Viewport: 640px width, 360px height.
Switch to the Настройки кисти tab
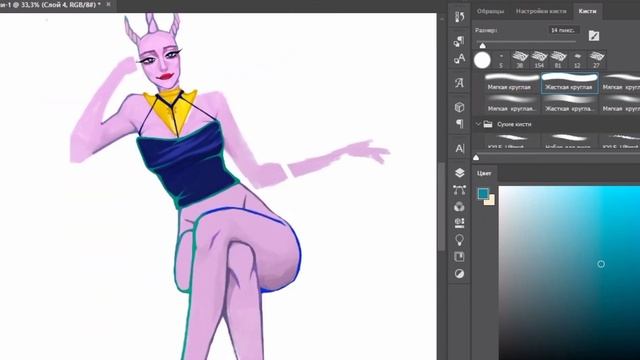click(x=541, y=11)
